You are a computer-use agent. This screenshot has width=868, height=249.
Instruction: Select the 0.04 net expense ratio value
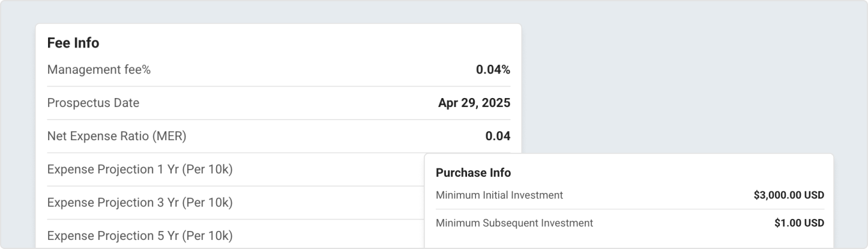point(498,137)
